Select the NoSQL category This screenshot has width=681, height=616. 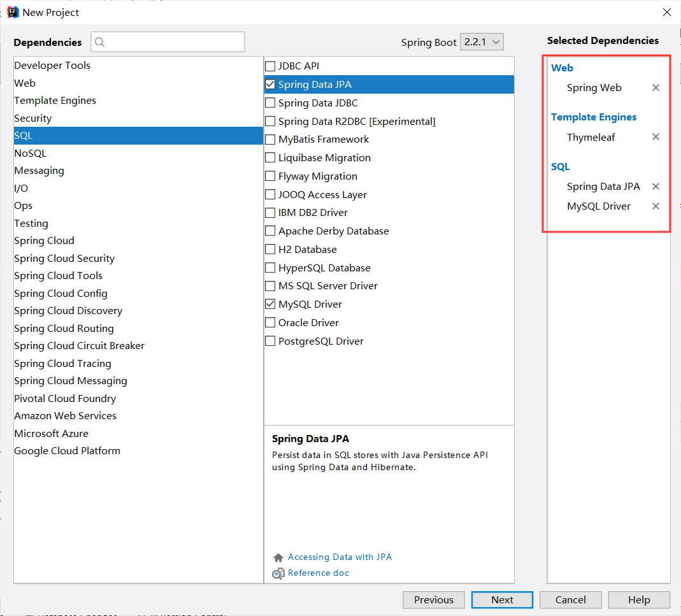click(30, 153)
